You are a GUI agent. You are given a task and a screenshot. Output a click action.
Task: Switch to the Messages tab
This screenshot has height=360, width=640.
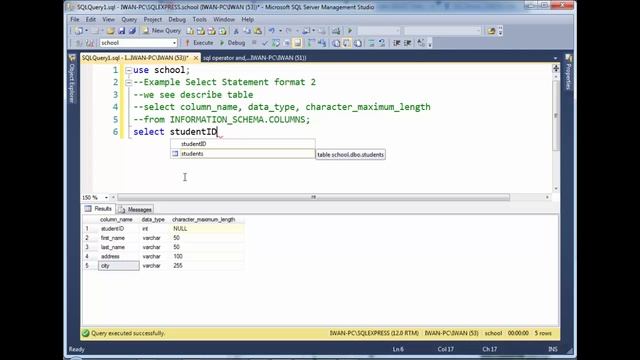[136, 209]
